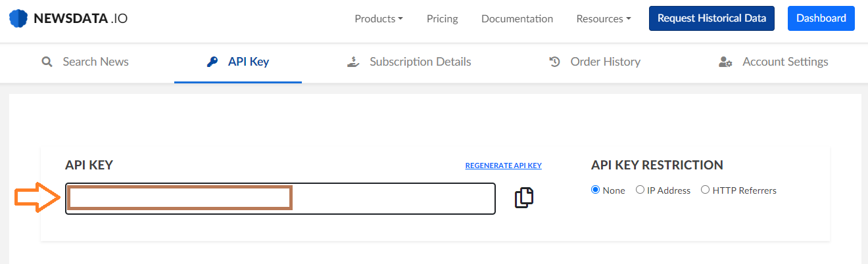Image resolution: width=868 pixels, height=264 pixels.
Task: Click Request Historical Data button
Action: [x=711, y=18]
